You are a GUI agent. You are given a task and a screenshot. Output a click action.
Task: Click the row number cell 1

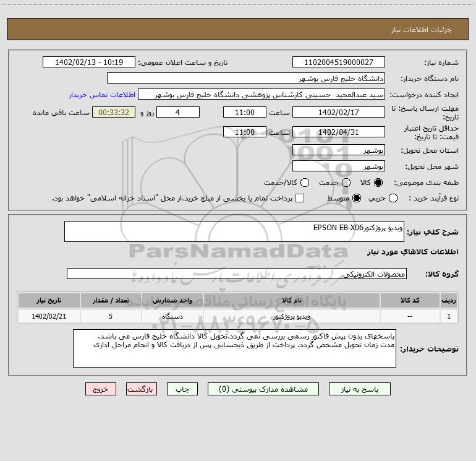point(449,316)
